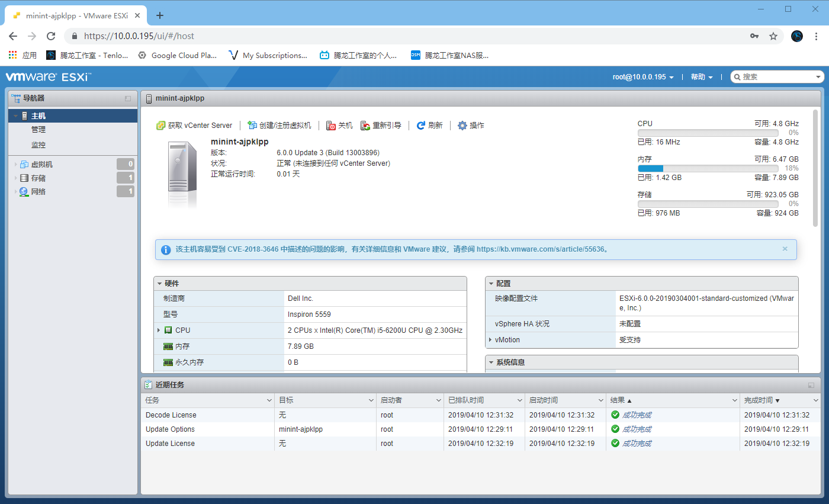Sort by Completion Time (完成时间) column header

pyautogui.click(x=780, y=401)
